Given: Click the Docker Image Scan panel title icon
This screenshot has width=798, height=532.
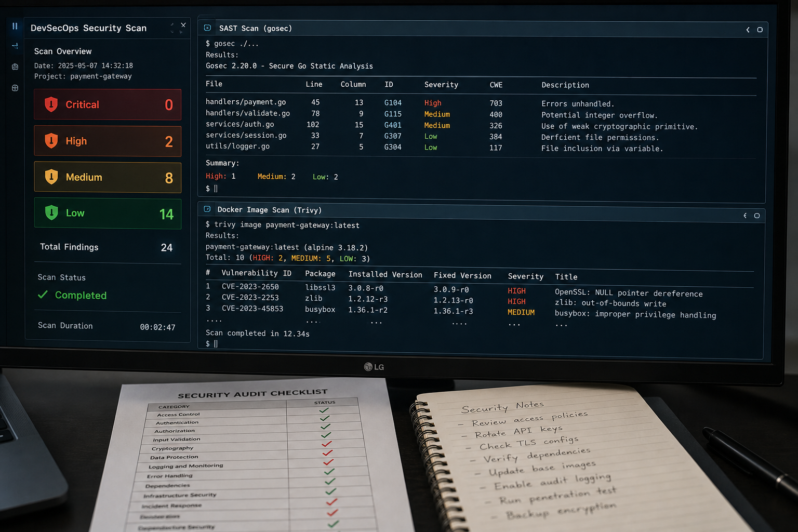Looking at the screenshot, I should pos(207,209).
